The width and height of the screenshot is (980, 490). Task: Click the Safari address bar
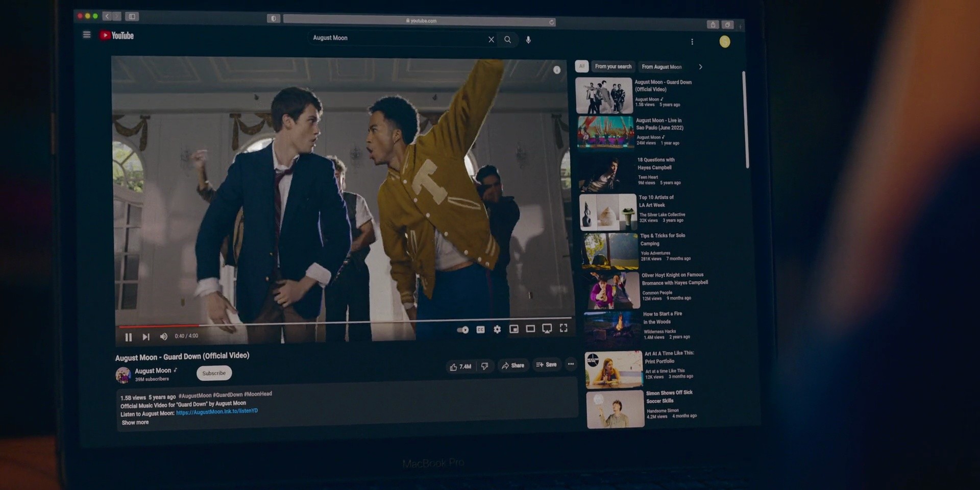pos(419,20)
